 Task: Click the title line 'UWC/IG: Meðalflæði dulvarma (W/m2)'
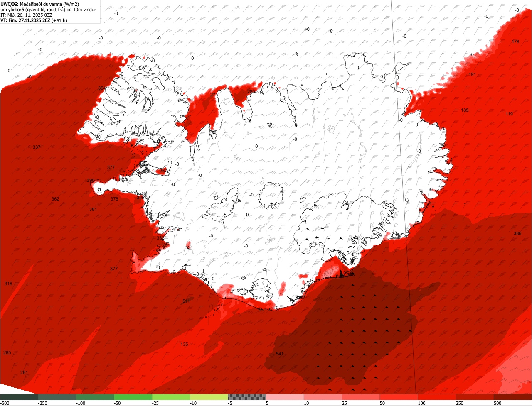pyautogui.click(x=40, y=4)
